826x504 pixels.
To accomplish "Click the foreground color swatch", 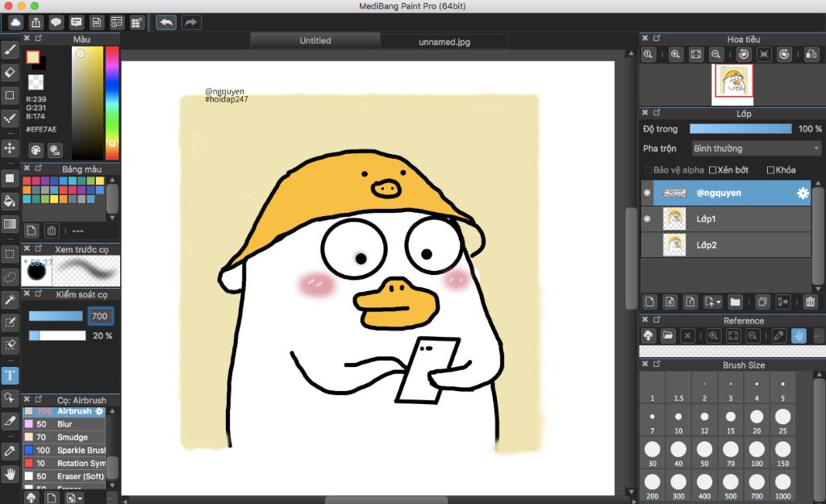I will pos(32,57).
